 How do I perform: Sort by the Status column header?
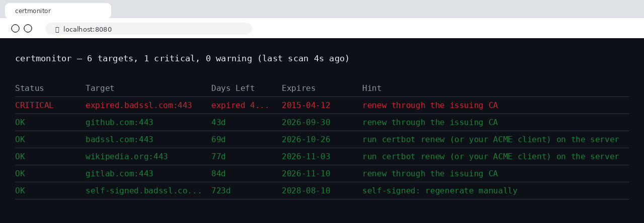[x=30, y=88]
